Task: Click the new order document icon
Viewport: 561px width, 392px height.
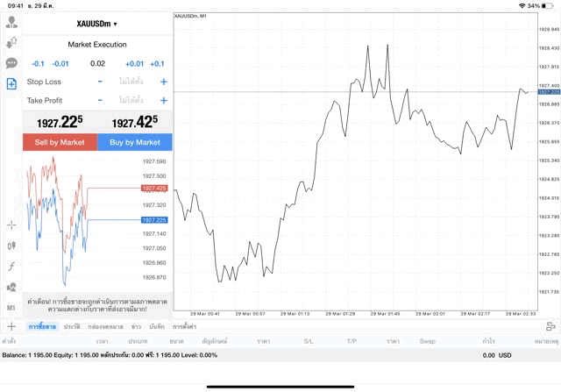Action: click(11, 84)
